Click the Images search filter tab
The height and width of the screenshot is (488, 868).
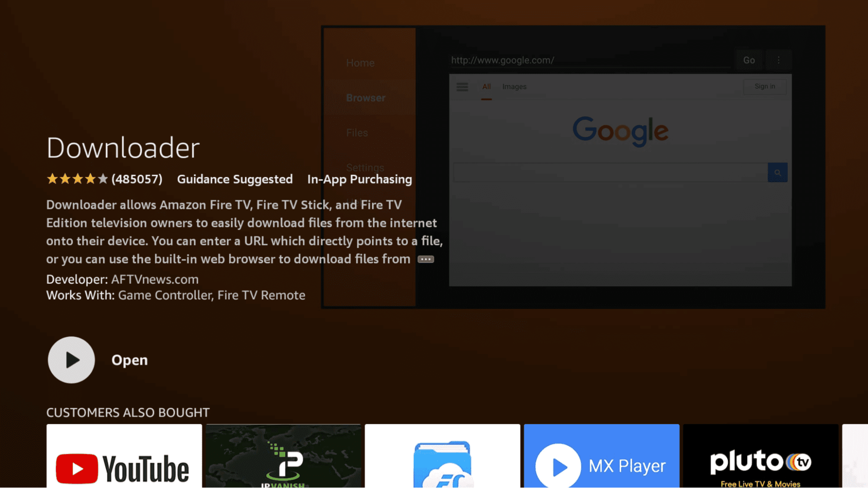click(513, 86)
